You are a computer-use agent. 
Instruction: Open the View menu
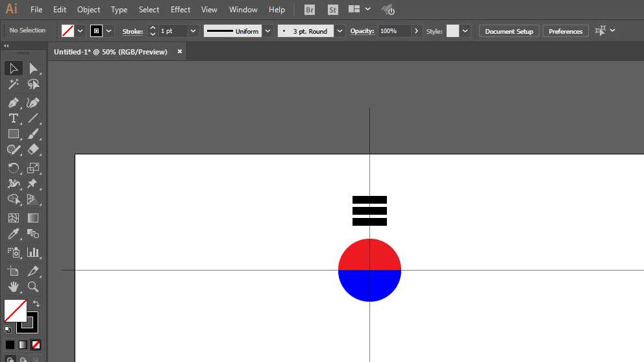click(209, 10)
